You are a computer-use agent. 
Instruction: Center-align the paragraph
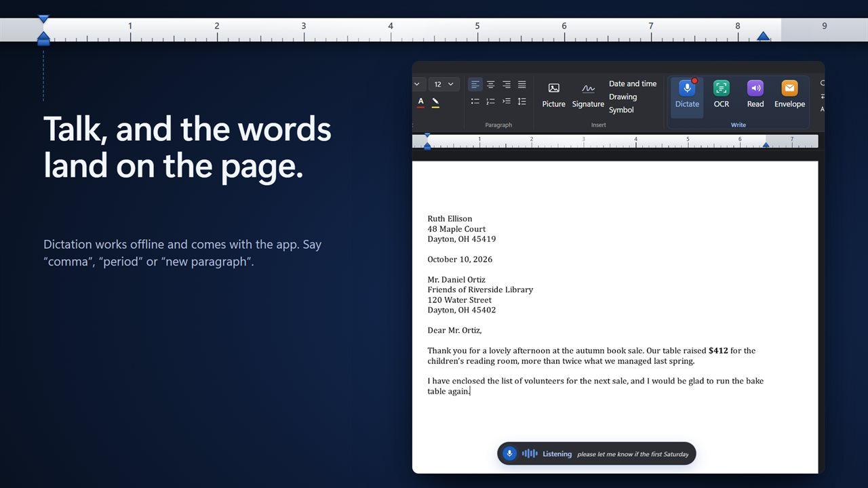[491, 85]
